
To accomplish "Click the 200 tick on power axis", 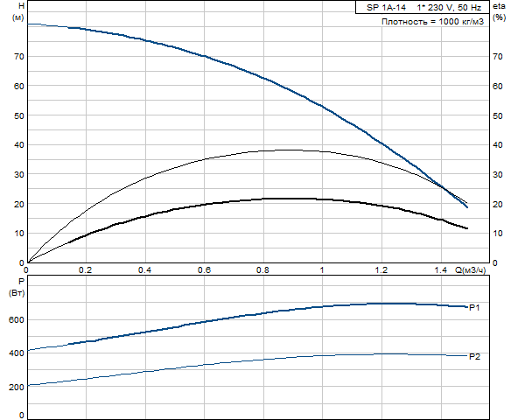I will 17,387.
